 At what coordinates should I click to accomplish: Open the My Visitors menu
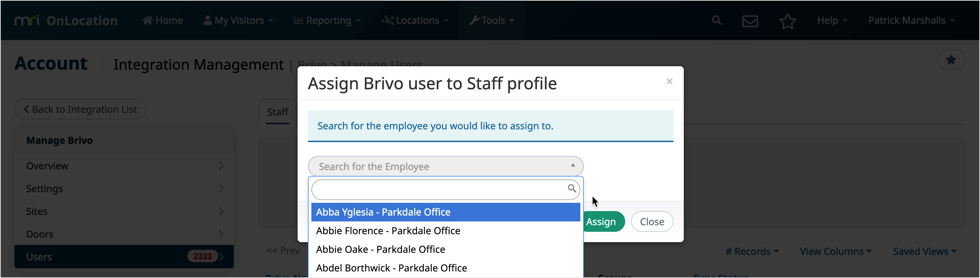238,21
